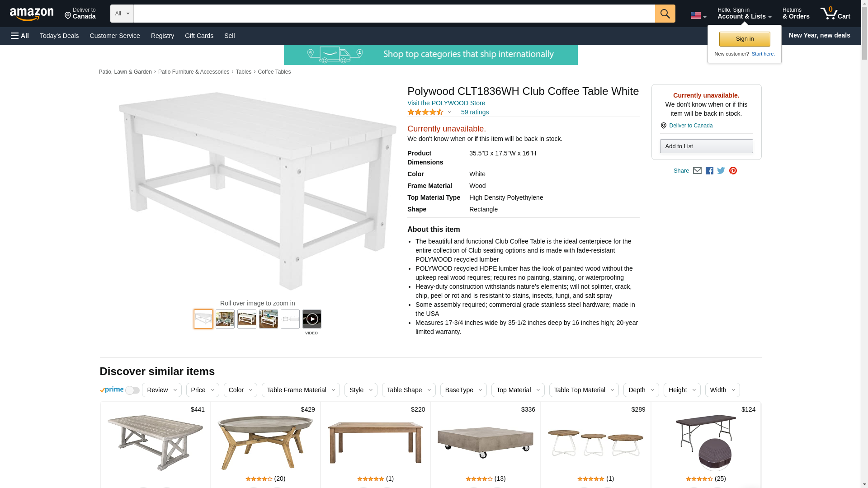
Task: Open the All hamburger menu
Action: pyautogui.click(x=20, y=36)
